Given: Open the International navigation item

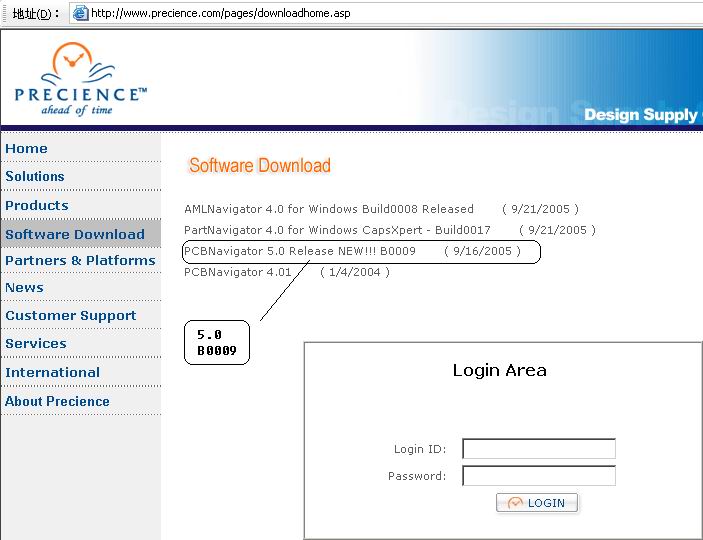Looking at the screenshot, I should (x=52, y=372).
